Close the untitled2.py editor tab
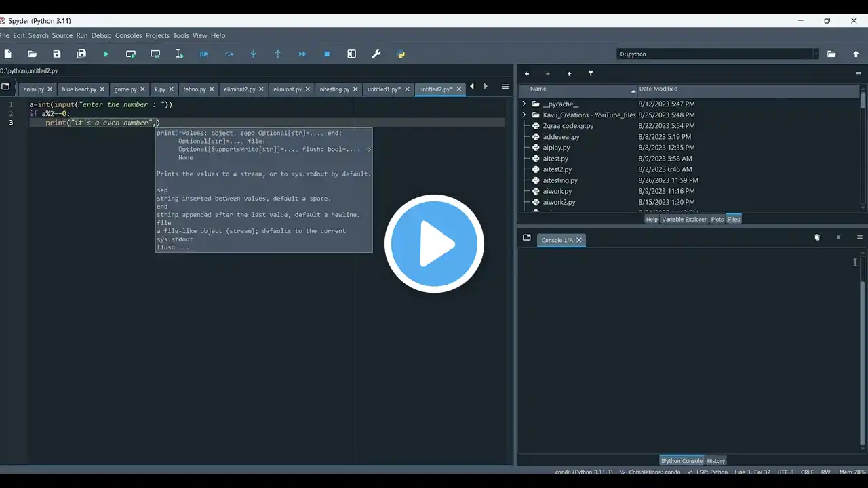 (x=460, y=89)
